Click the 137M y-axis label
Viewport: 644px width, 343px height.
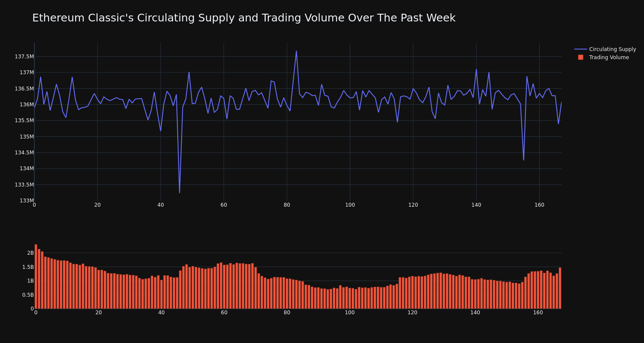(x=27, y=72)
